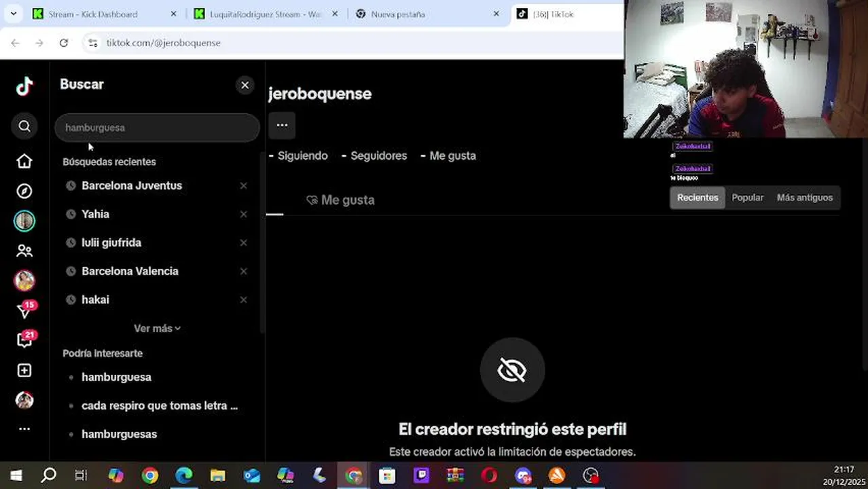Remove hakai from recent searches

tap(243, 300)
